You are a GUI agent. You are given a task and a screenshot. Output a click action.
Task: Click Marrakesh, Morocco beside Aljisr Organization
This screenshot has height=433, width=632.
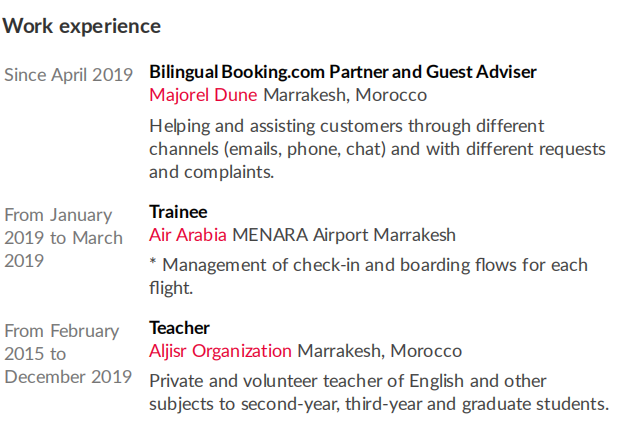click(380, 351)
